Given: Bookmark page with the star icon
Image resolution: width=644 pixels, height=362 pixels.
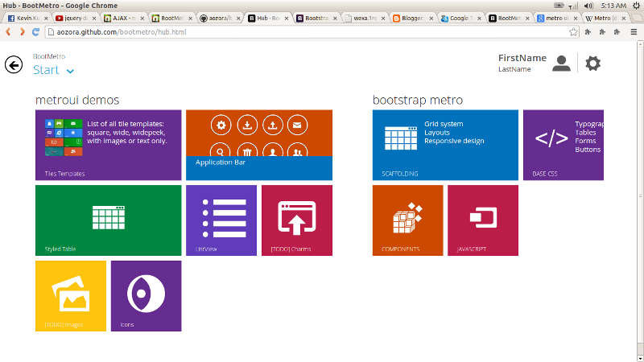Looking at the screenshot, I should (573, 32).
